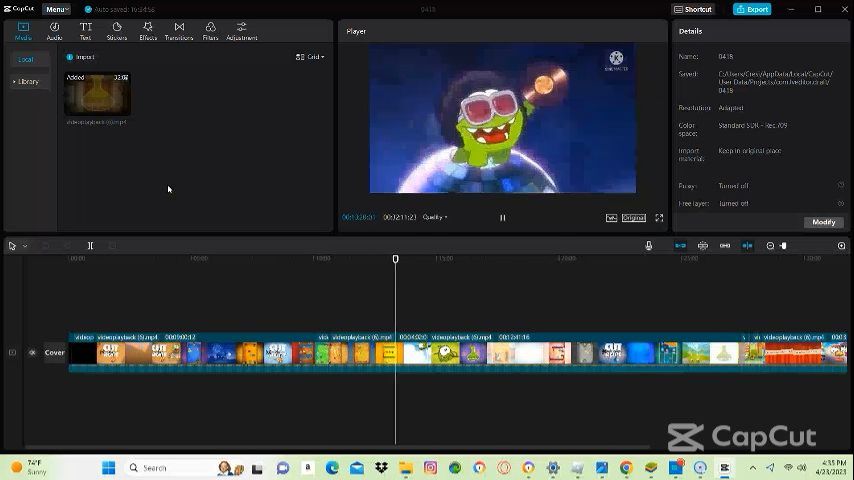The image size is (854, 480).
Task: Click the Export button
Action: (752, 9)
